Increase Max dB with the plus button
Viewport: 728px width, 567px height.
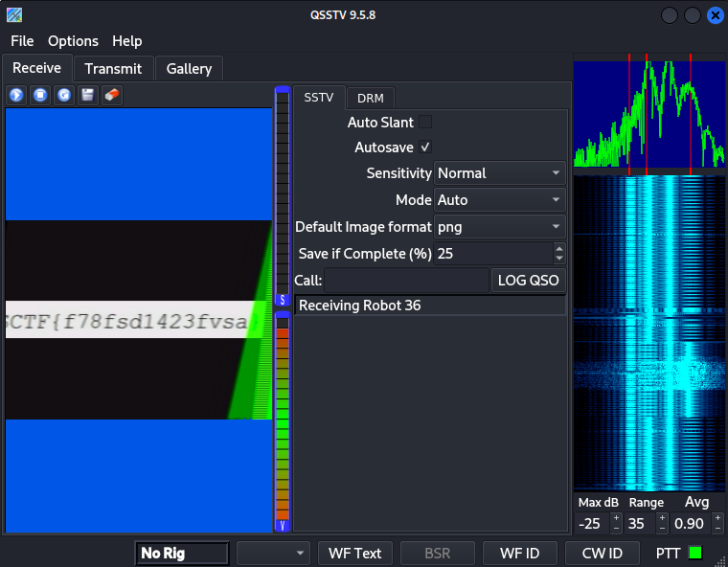(x=616, y=518)
